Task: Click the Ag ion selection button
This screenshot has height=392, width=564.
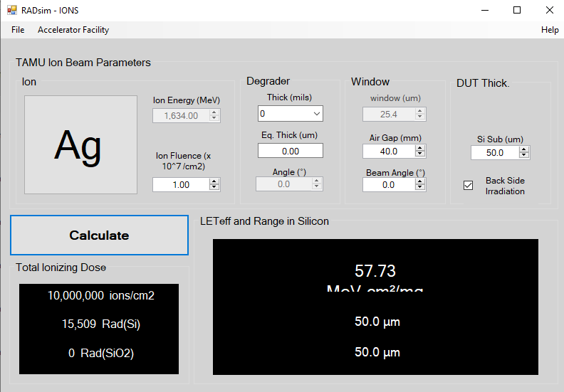Action: (x=80, y=145)
